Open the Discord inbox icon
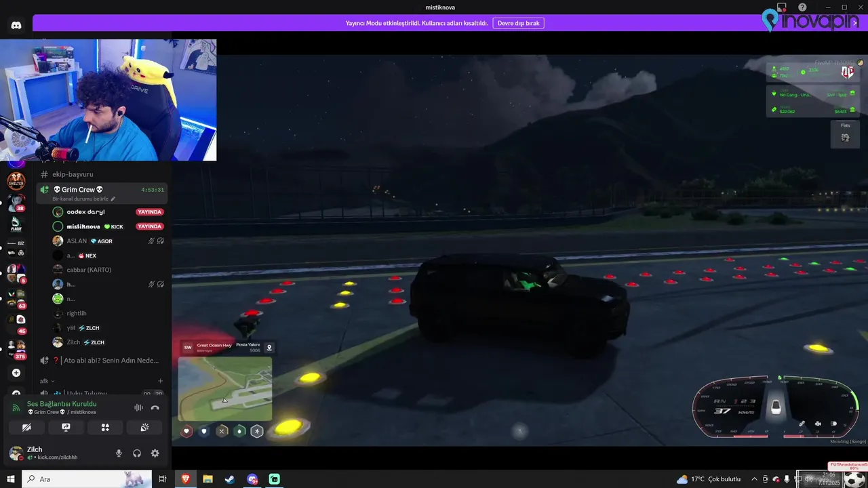 (x=782, y=7)
